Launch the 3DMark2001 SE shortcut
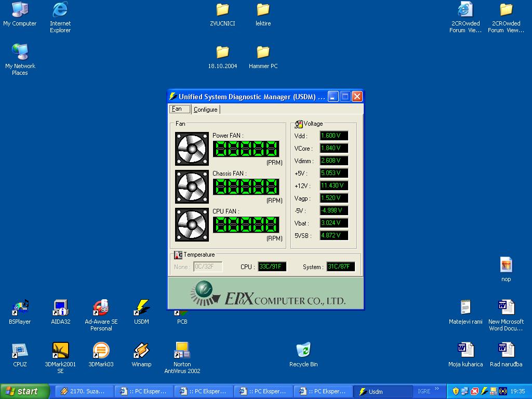Viewport: 532px width, 399px height. pos(61,351)
